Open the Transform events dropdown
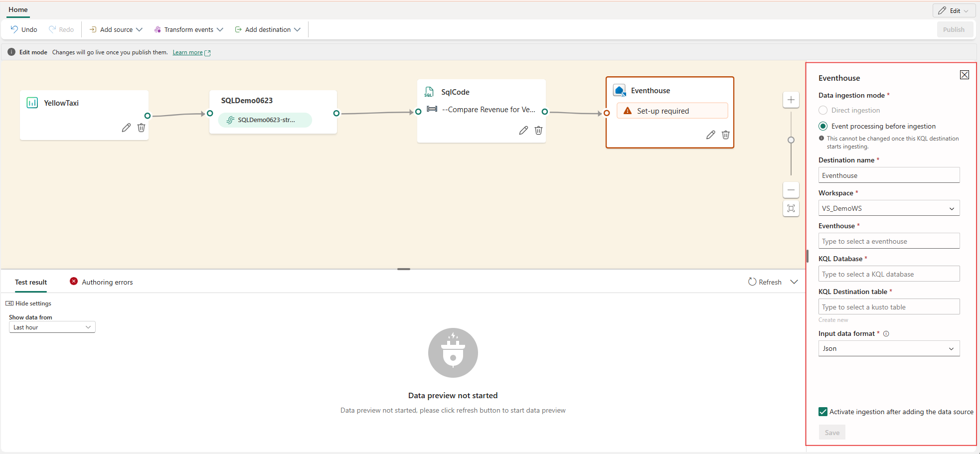The image size is (980, 454). [188, 29]
